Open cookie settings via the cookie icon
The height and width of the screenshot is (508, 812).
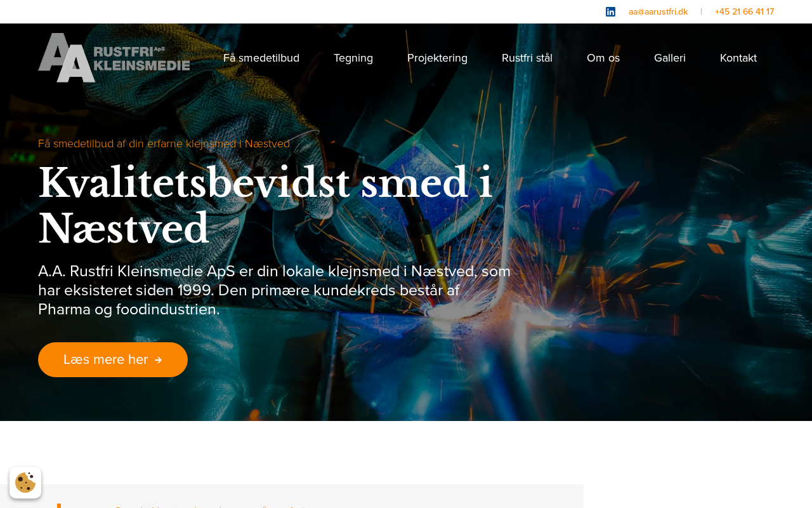click(25, 483)
